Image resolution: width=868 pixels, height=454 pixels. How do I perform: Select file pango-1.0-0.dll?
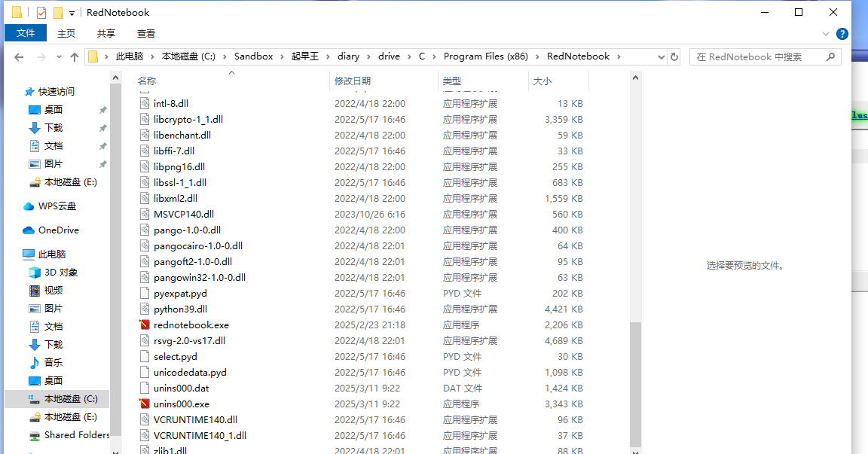click(187, 230)
